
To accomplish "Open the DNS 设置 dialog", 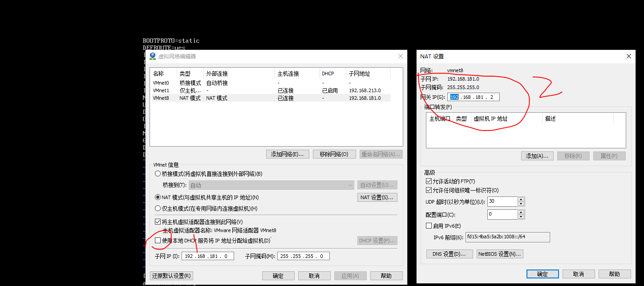I will tap(450, 253).
